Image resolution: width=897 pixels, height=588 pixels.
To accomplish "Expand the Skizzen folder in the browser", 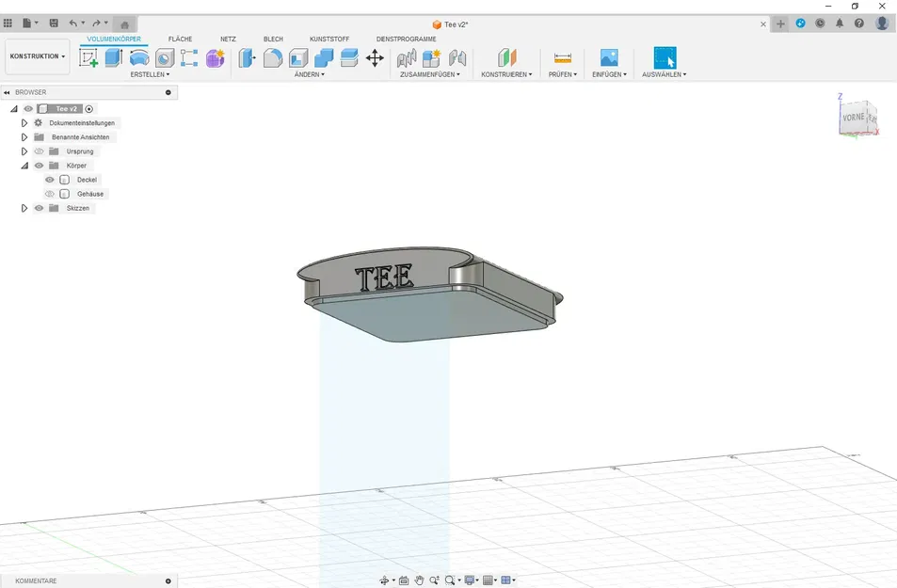I will [x=24, y=208].
